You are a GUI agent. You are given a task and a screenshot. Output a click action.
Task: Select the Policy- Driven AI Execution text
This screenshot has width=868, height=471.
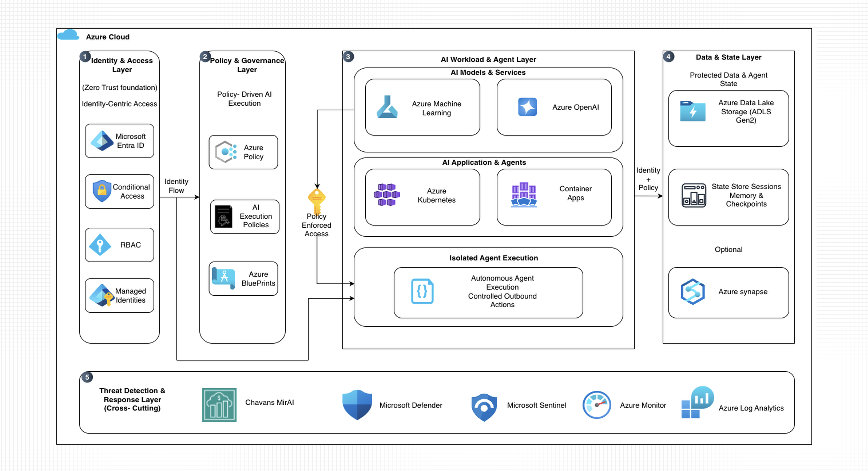(244, 99)
